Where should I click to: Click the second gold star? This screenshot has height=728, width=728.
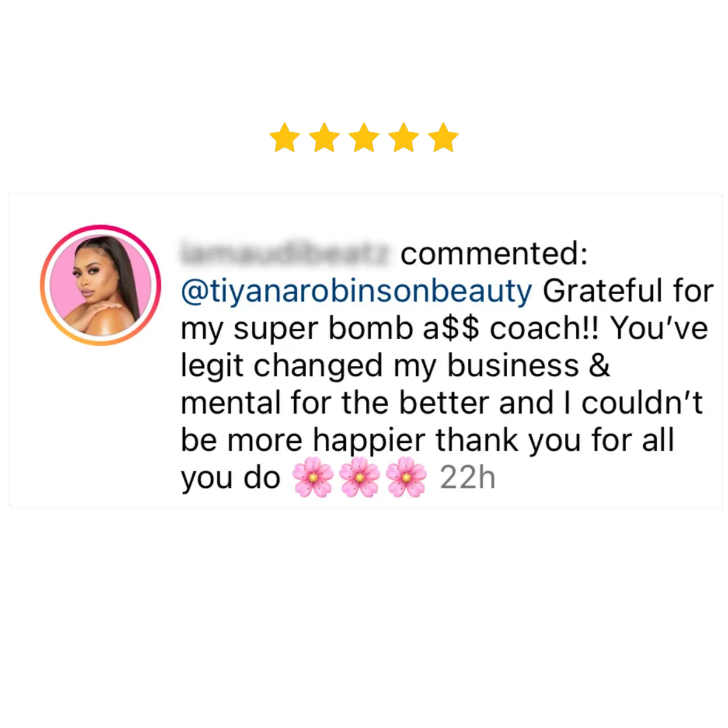pyautogui.click(x=325, y=138)
